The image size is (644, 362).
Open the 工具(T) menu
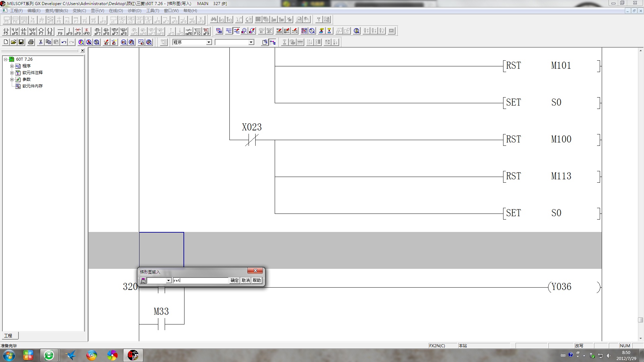coord(153,11)
